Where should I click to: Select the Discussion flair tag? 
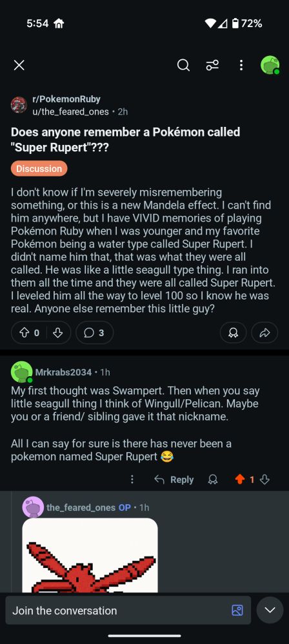[39, 168]
